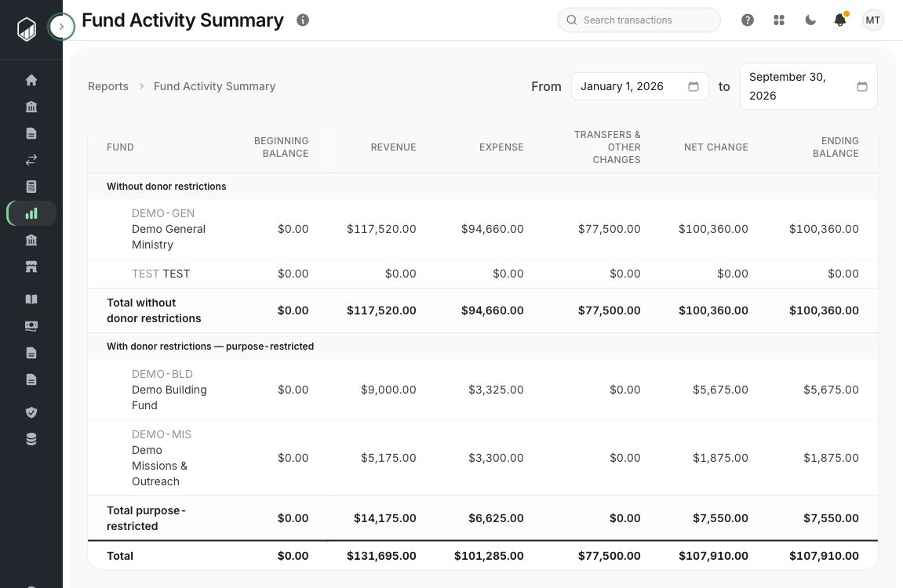Click the EXPENSE column header
Screen dimensions: 903x588
[x=501, y=147]
